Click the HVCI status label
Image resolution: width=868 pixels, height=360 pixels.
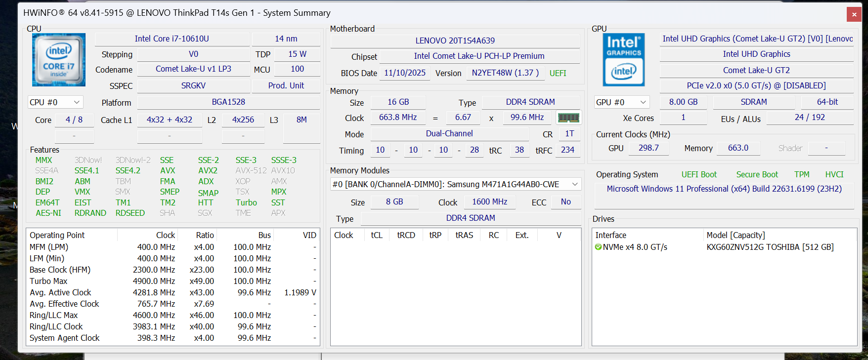pos(834,174)
